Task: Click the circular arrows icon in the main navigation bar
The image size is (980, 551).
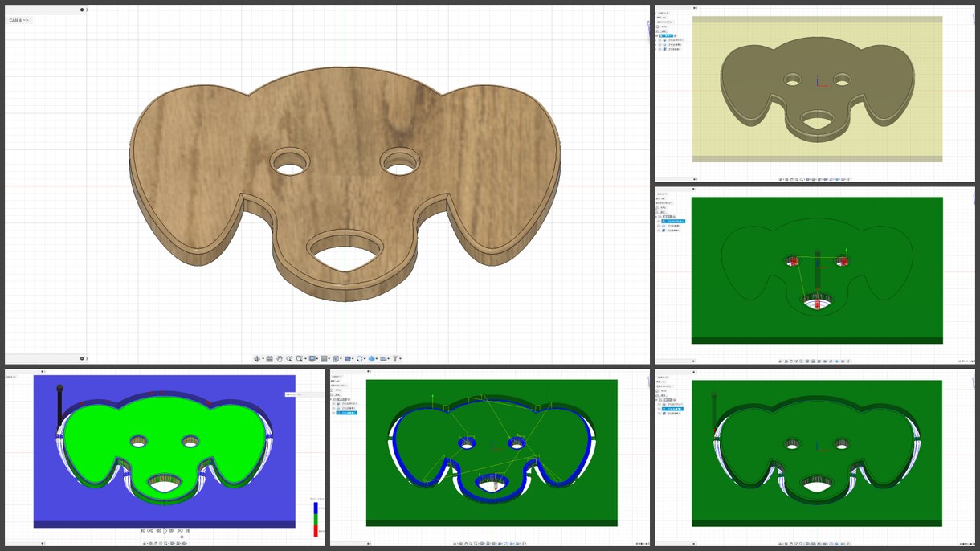Action: (x=360, y=359)
